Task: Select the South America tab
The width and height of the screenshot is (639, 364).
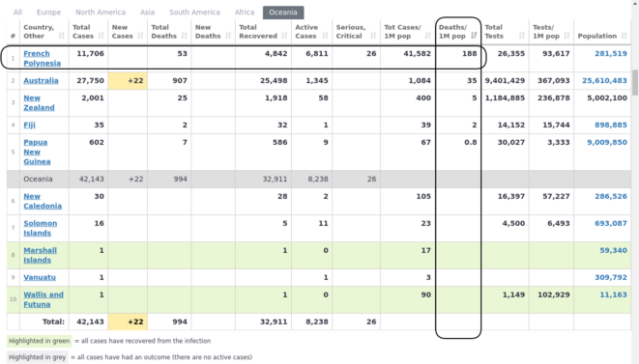Action: coord(194,13)
